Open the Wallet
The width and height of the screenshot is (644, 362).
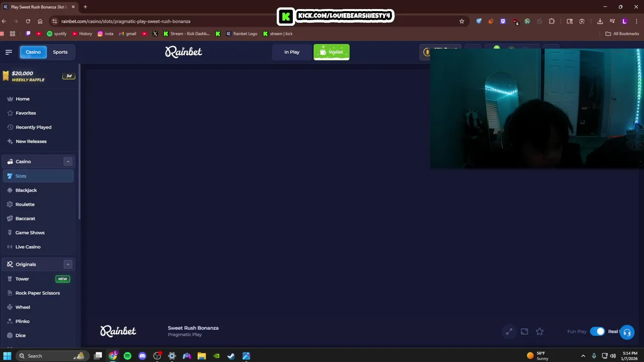click(x=332, y=52)
